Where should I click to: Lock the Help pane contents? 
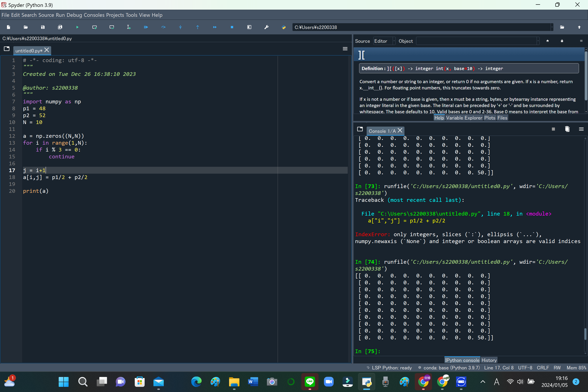[x=562, y=41]
